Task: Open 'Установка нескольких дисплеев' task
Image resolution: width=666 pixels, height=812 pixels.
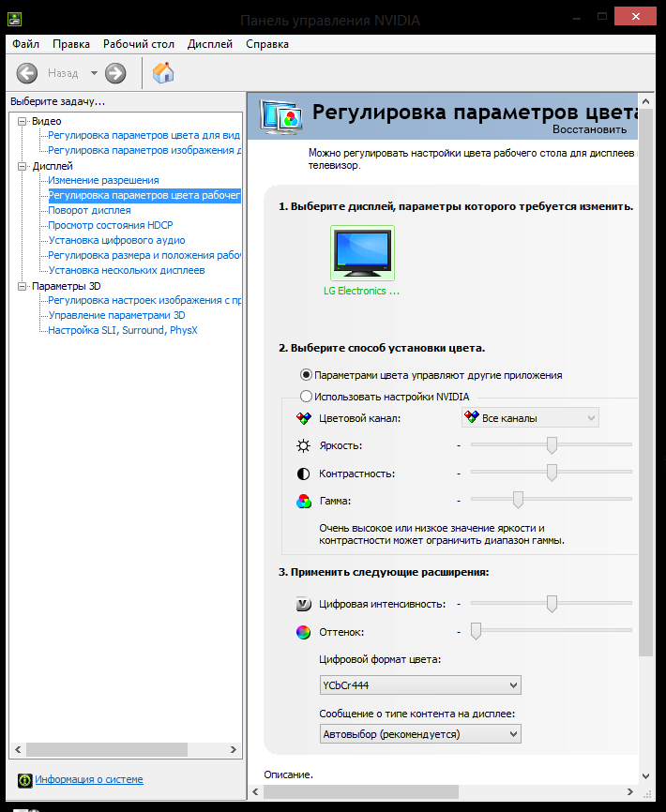Action: click(x=127, y=270)
